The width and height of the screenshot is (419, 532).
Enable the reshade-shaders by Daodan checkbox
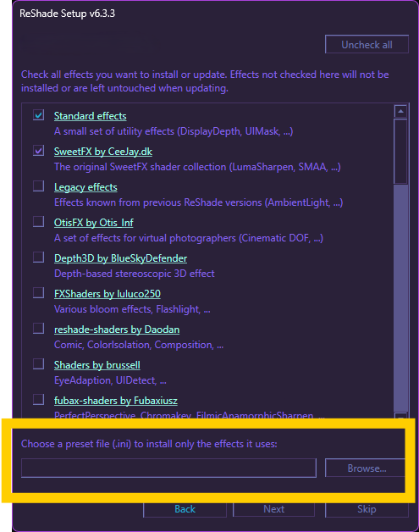tap(39, 329)
